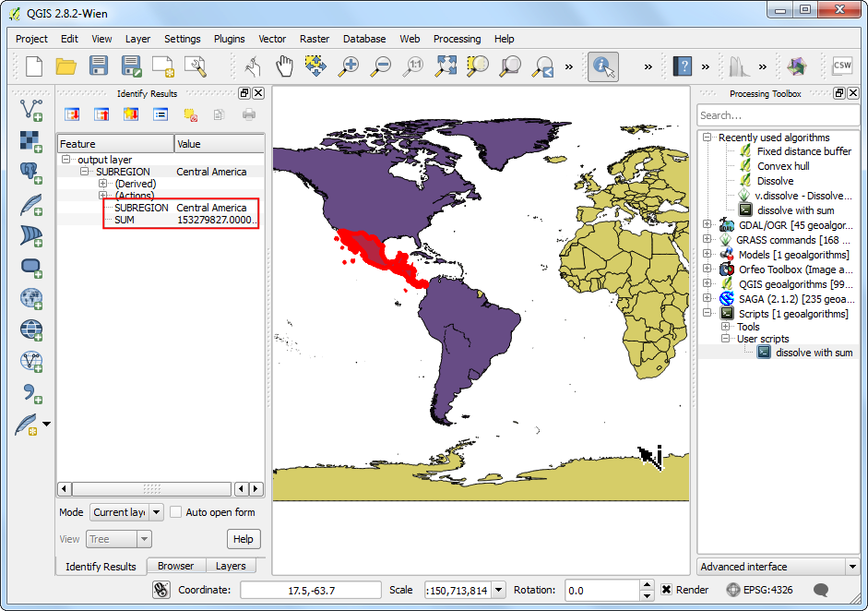The width and height of the screenshot is (868, 611).
Task: Open the New Print Composer icon
Action: click(163, 66)
